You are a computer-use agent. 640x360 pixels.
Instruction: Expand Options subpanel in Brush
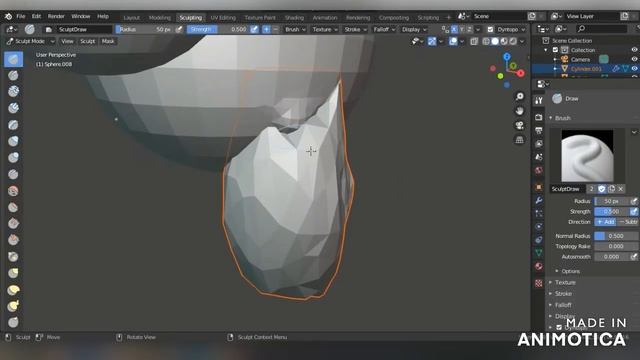[570, 271]
